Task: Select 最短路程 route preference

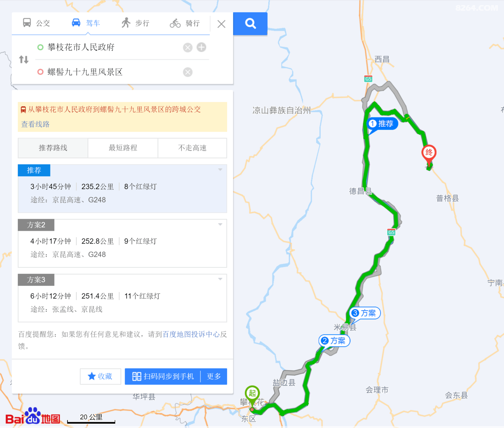Action: pos(123,148)
